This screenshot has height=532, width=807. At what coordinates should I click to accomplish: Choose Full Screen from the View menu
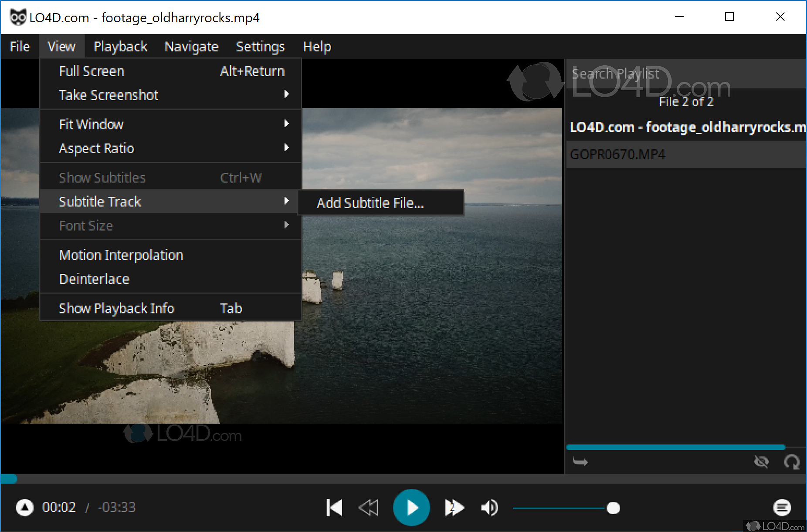point(91,71)
